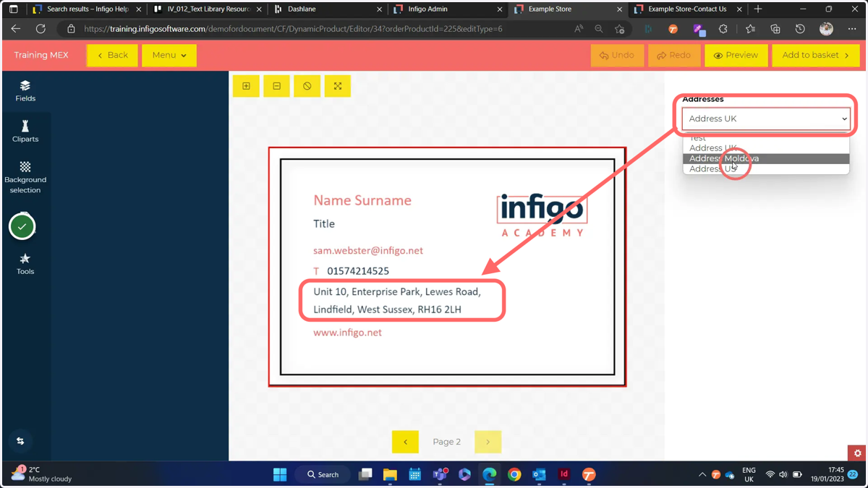Open Dashlane browser extension
Image resolution: width=868 pixels, height=488 pixels.
pyautogui.click(x=648, y=29)
